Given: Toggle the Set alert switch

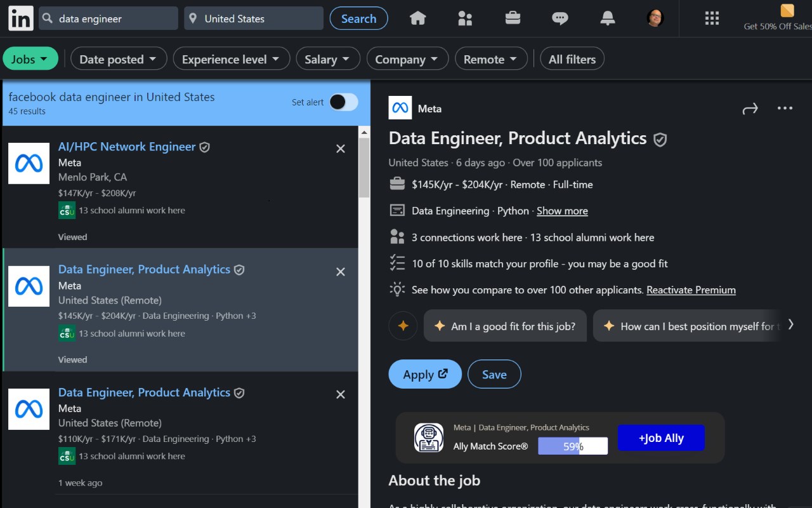Looking at the screenshot, I should coord(344,102).
